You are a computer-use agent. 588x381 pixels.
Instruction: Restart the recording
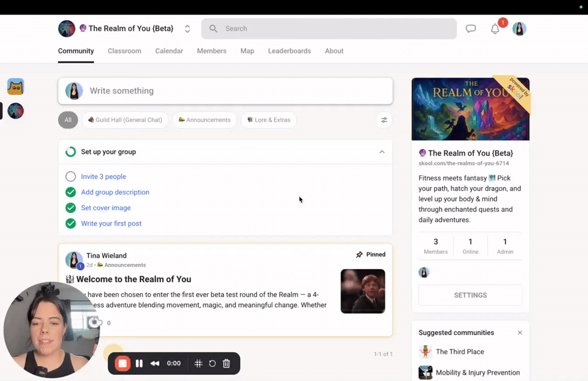click(x=212, y=363)
